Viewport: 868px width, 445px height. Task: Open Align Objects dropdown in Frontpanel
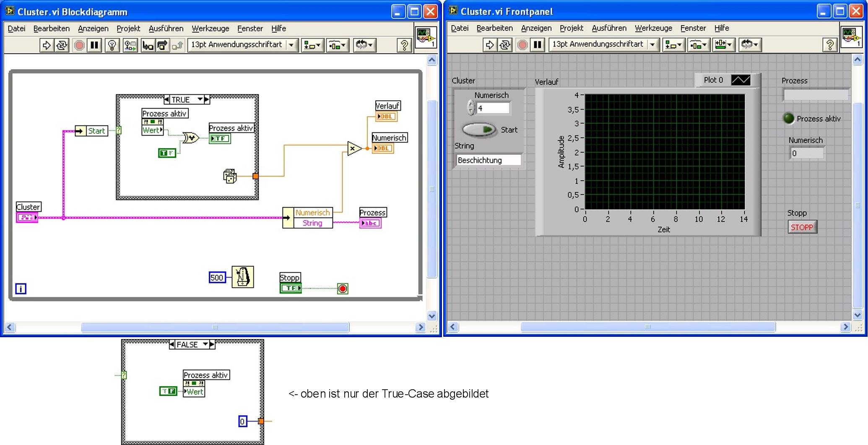pos(673,45)
